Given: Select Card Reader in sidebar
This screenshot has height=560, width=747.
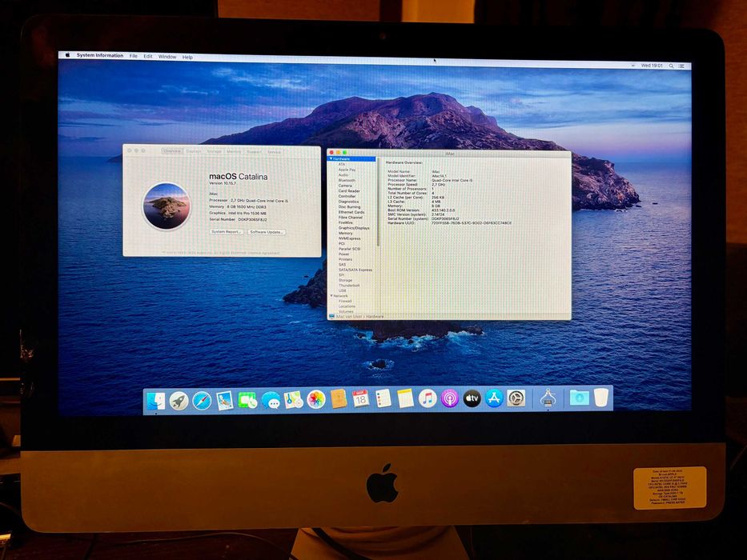Looking at the screenshot, I should click(x=349, y=191).
